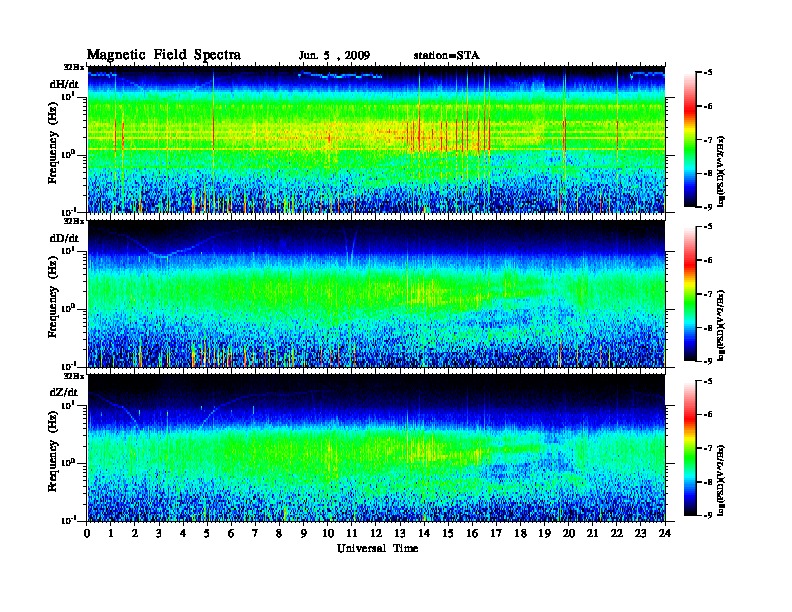Click the 32Hz label atop the dD/dt panel
792x612 pixels.
coord(74,221)
